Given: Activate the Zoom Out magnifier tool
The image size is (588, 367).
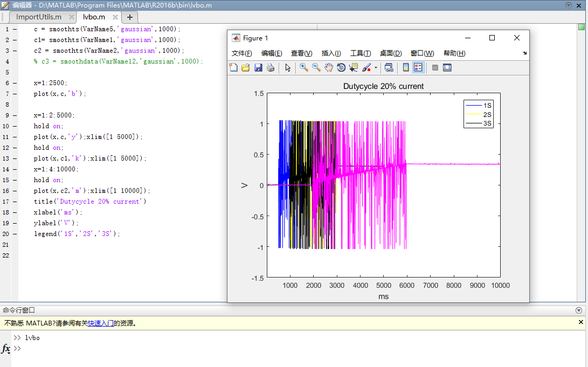Looking at the screenshot, I should (316, 67).
